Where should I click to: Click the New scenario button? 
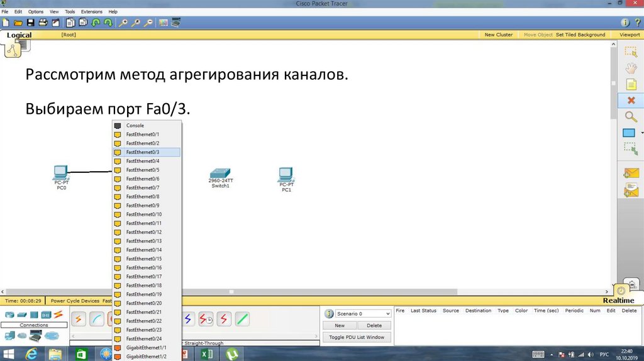[x=340, y=325]
